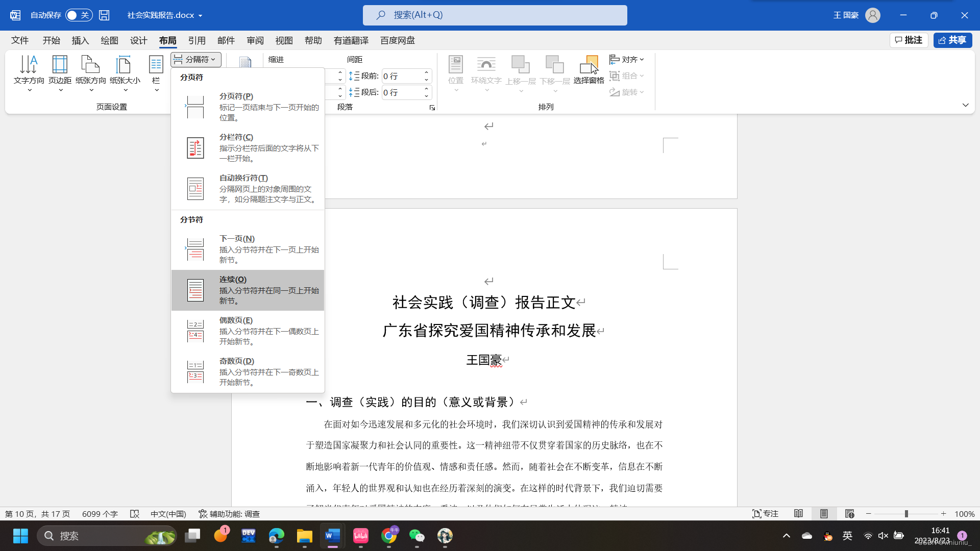This screenshot has height=551, width=980.
Task: Open the Paper Size (纸张大小) tool
Action: pos(125,73)
